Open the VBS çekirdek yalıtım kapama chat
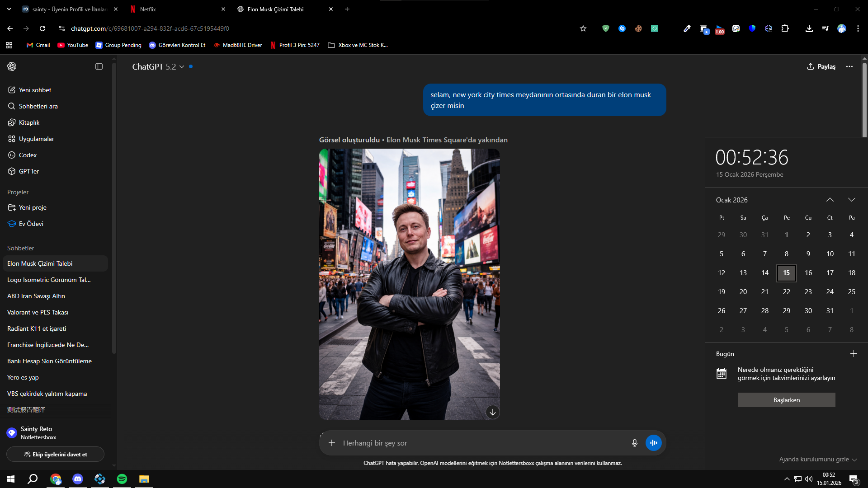868x488 pixels. click(x=55, y=394)
